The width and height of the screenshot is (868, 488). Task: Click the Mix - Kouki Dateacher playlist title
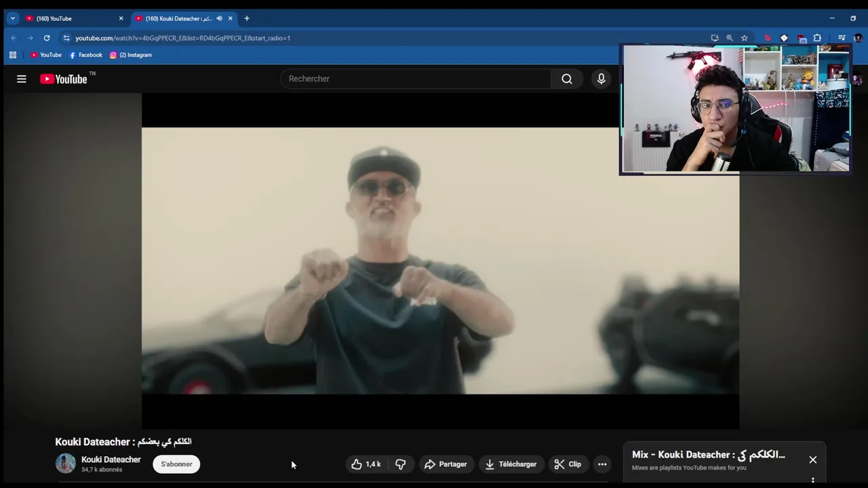coord(709,455)
